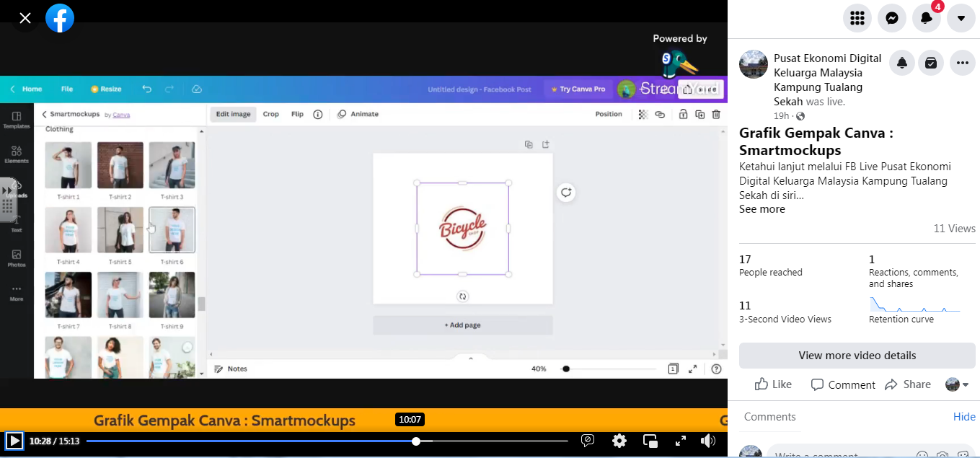Viewport: 980px width, 458px height.
Task: Click the Facebook logo
Action: coord(60,18)
